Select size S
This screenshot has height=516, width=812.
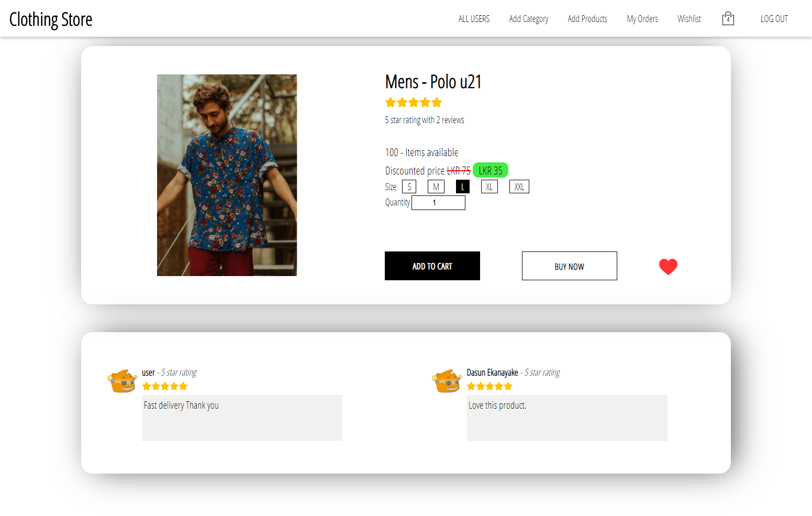point(409,187)
